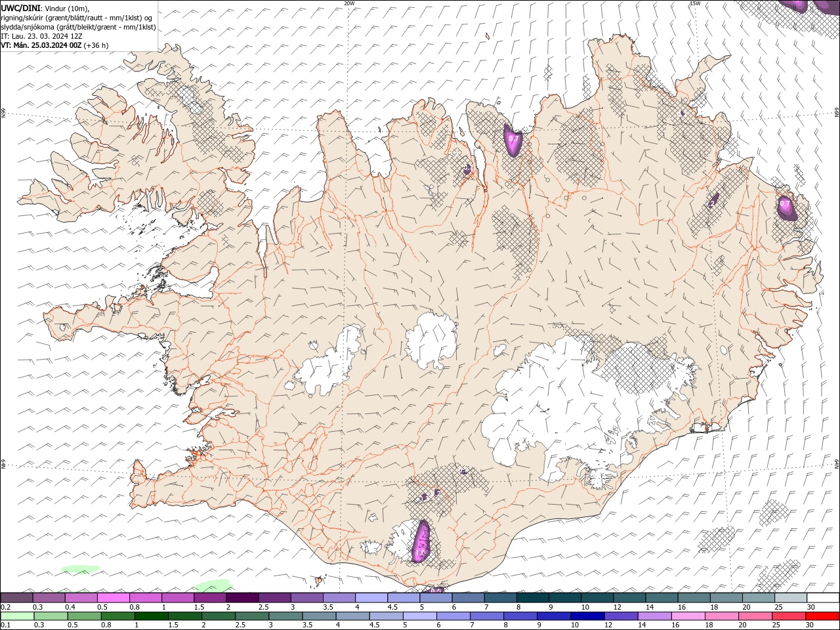This screenshot has height=630, width=840.
Task: Click the larger green rain patch in the southwest sea
Action: point(214,585)
